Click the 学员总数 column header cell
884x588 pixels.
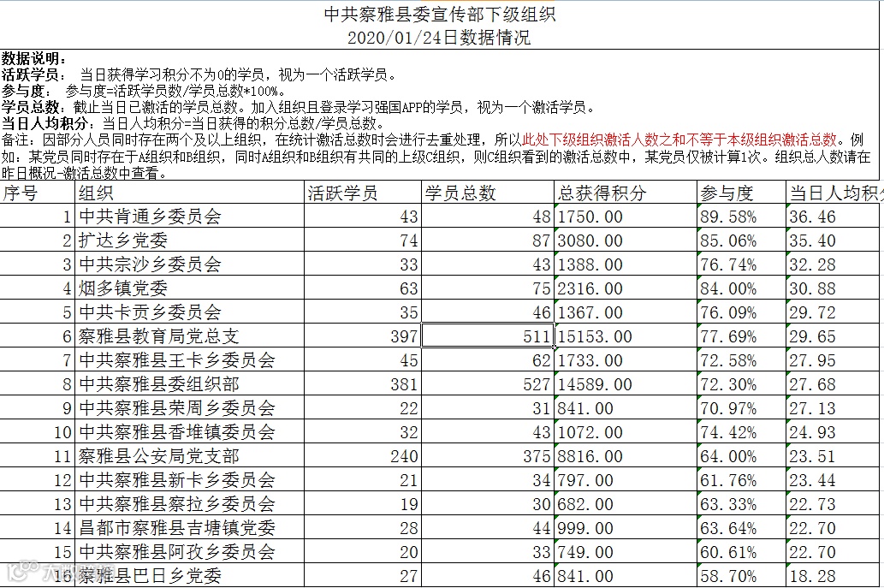click(488, 193)
